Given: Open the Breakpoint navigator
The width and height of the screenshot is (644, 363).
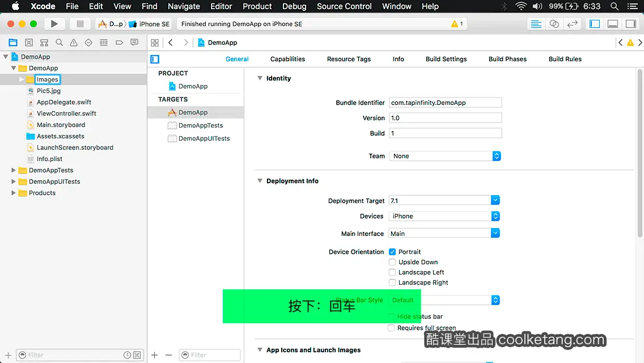Looking at the screenshot, I should click(x=119, y=43).
